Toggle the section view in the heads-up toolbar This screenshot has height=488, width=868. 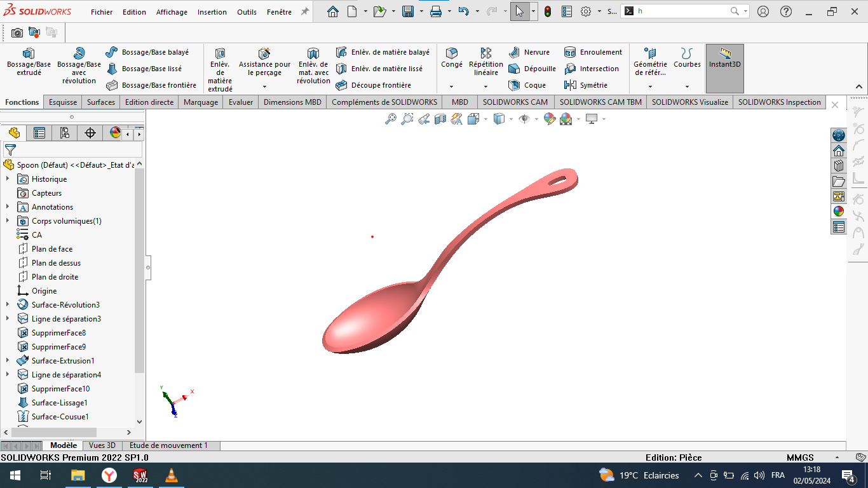(x=440, y=118)
